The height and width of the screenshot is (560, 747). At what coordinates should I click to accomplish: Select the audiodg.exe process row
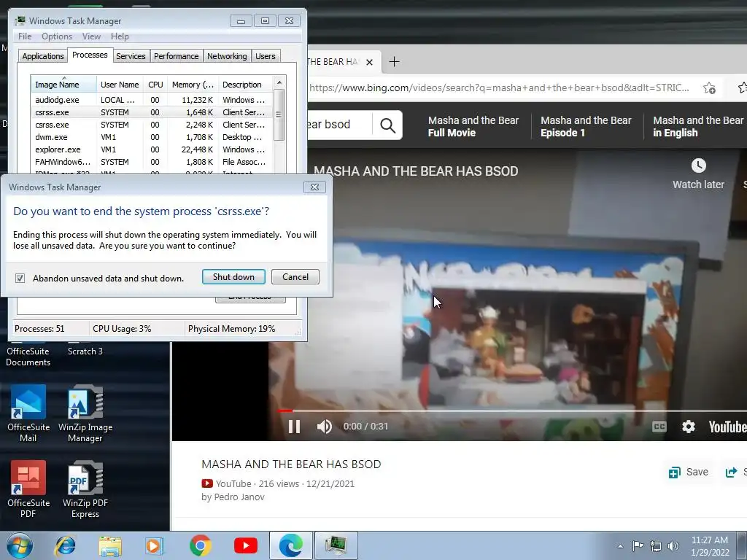(x=152, y=100)
